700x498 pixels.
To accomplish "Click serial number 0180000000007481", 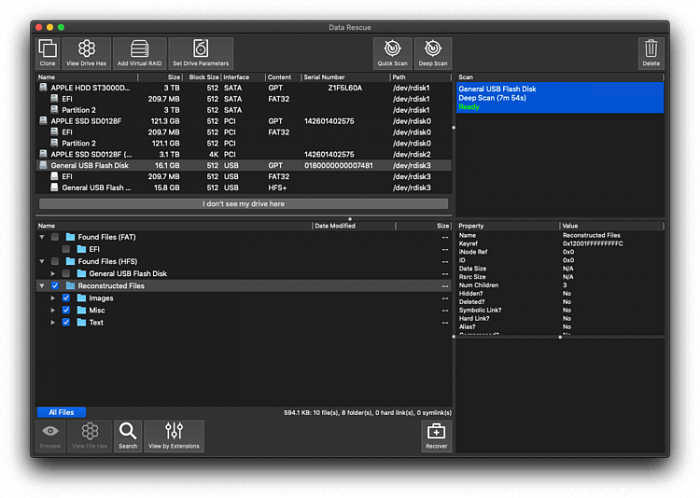I will click(338, 165).
